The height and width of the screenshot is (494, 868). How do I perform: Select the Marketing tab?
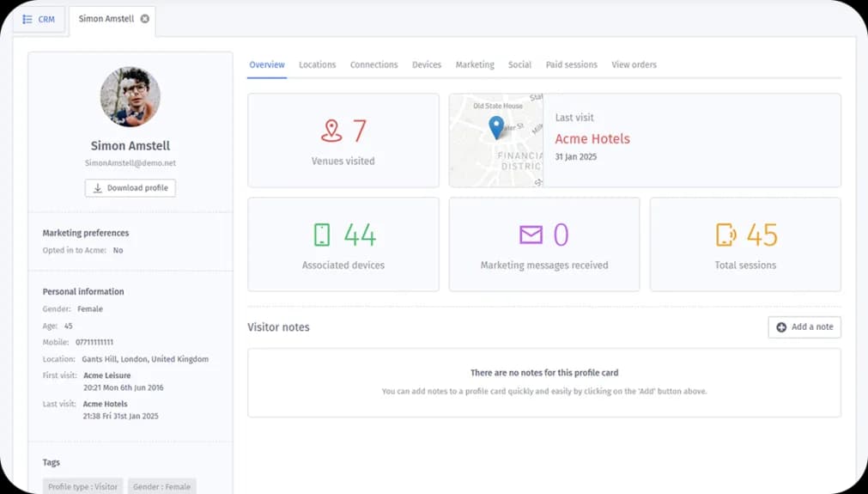click(475, 64)
